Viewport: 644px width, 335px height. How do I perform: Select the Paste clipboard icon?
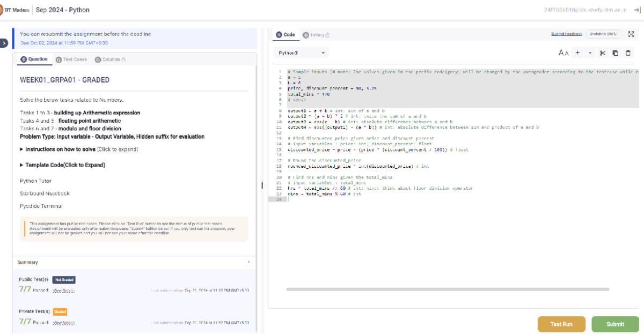(x=628, y=53)
